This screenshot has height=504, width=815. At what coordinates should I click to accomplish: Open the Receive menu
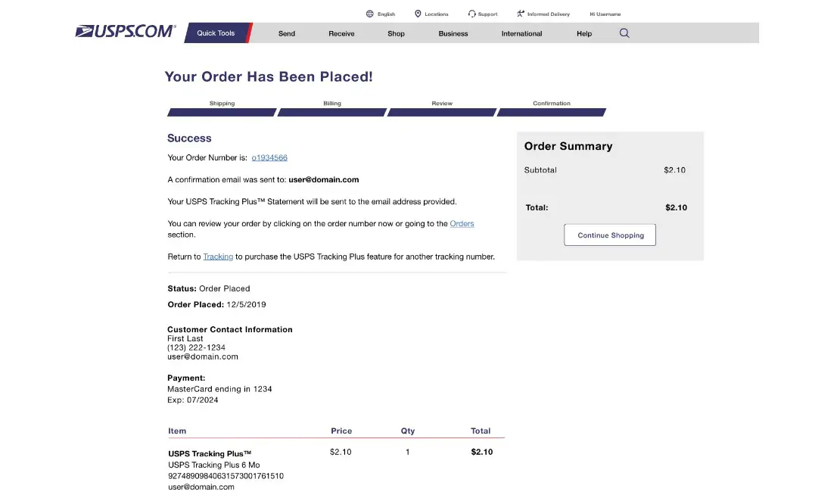[341, 33]
